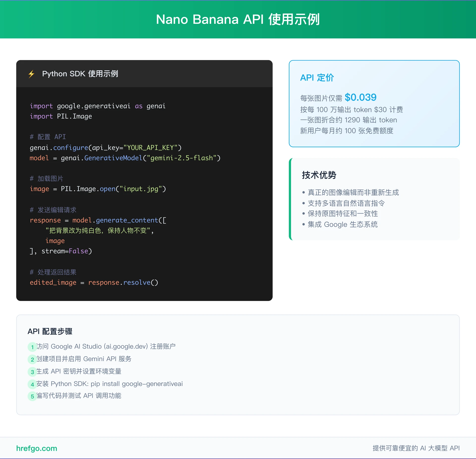The width and height of the screenshot is (476, 459).
Task: Click step text with 'pip install google-generativeai'
Action: [110, 384]
